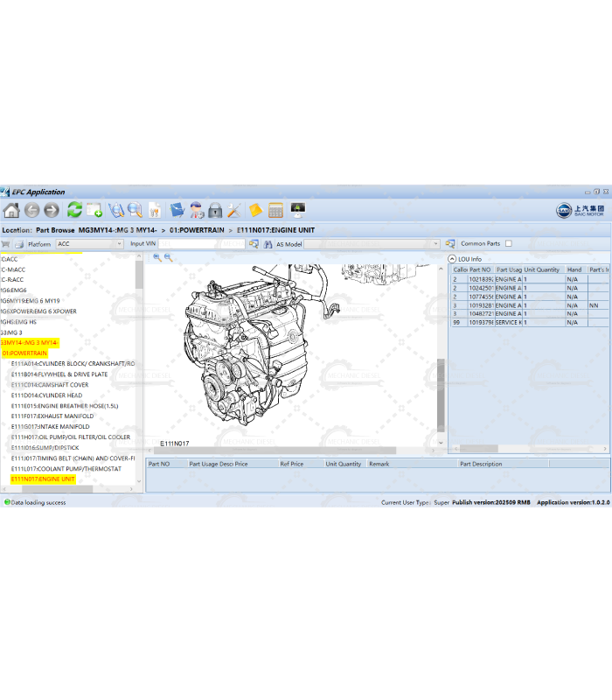This screenshot has height=700, width=612.
Task: Zoom out on the engine diagram
Action: 169,257
